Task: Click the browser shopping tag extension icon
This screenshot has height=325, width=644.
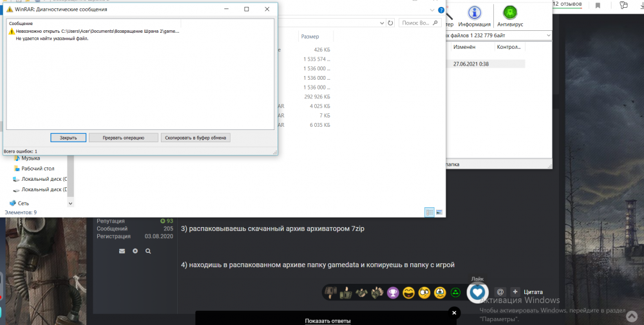Action: pos(623,5)
